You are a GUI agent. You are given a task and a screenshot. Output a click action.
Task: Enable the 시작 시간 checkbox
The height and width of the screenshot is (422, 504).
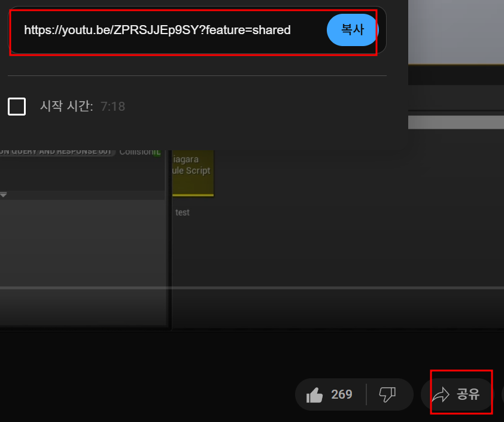17,107
